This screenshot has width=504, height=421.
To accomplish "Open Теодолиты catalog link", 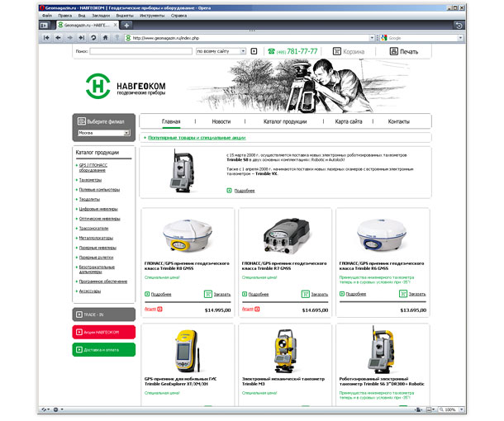I will tap(89, 200).
